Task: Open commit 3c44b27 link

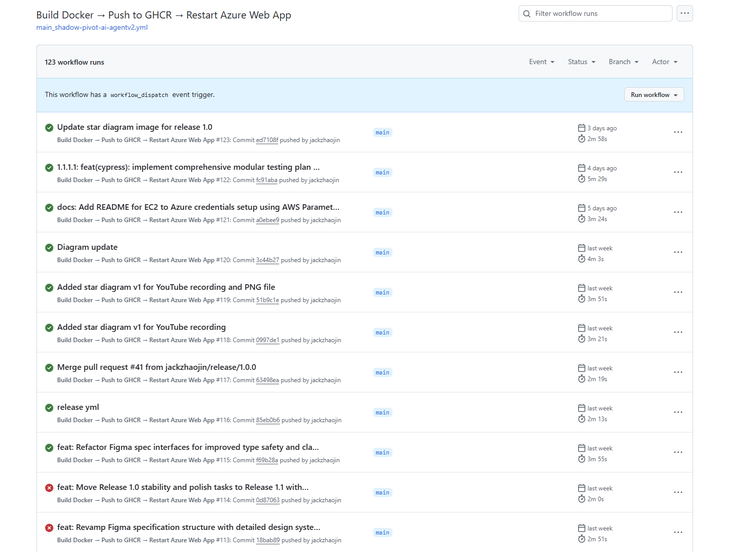Action: pyautogui.click(x=267, y=260)
